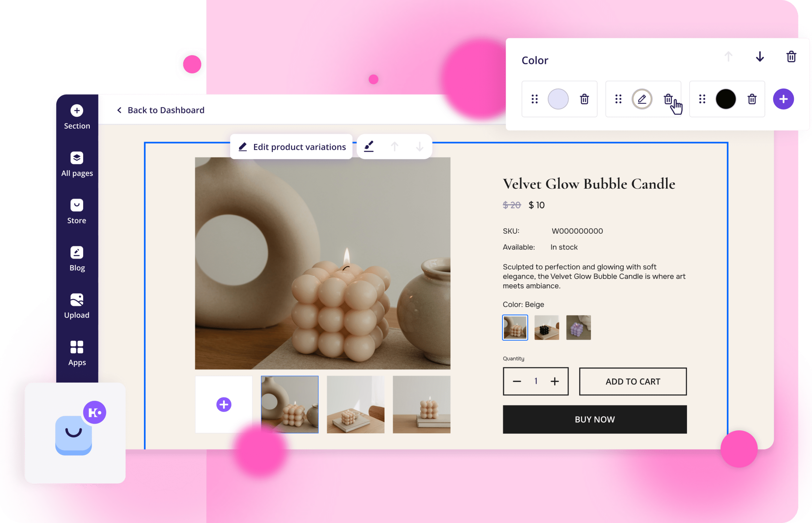Select thumbnail of candle on book by chair

(x=356, y=404)
